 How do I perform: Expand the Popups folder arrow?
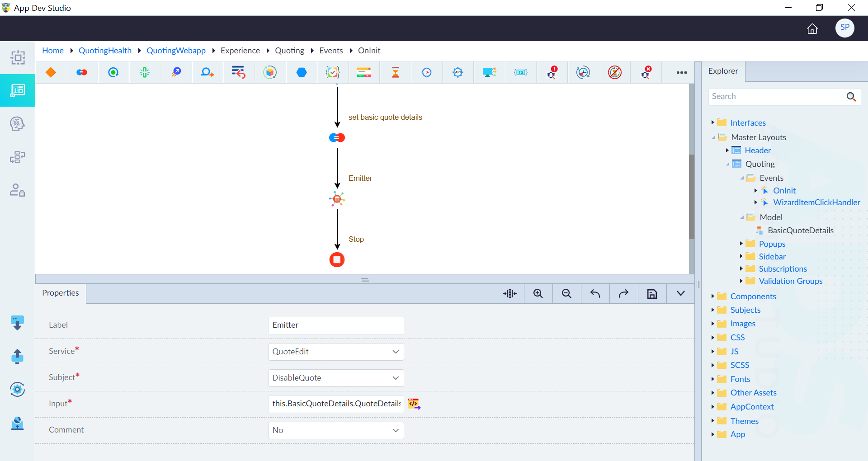tap(741, 244)
